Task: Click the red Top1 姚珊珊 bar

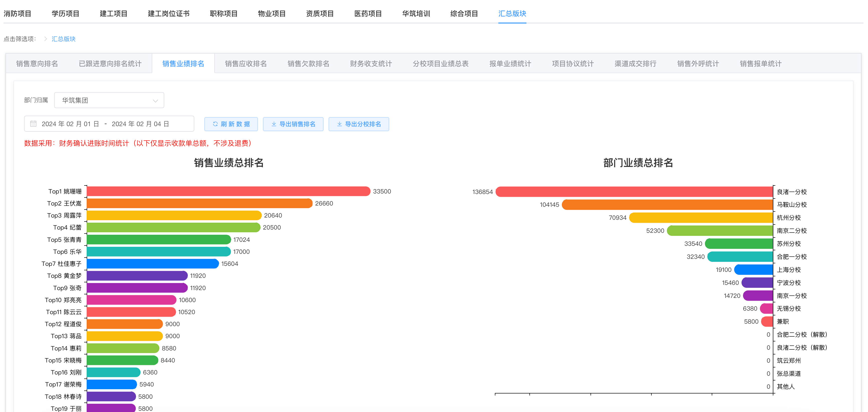Action: click(x=228, y=191)
